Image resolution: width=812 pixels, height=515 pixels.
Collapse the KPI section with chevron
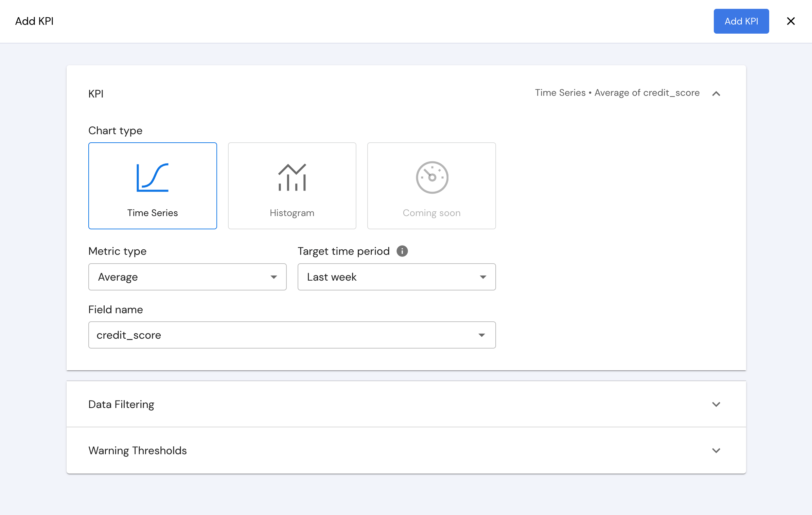coord(716,93)
